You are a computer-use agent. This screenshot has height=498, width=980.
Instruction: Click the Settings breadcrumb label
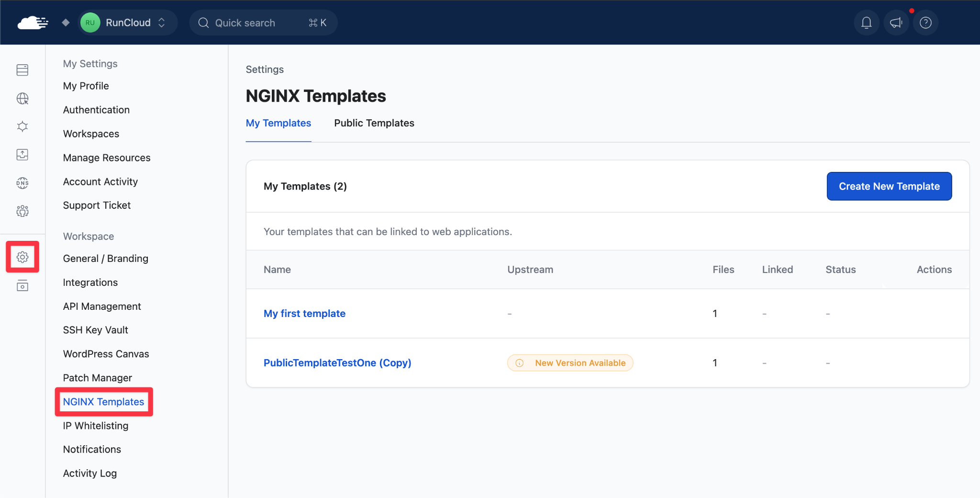(265, 69)
